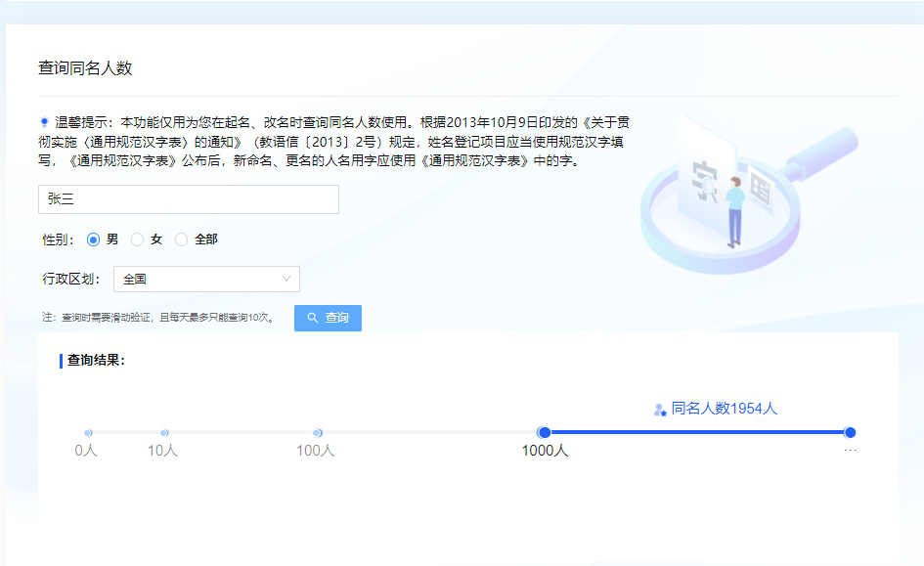The height and width of the screenshot is (566, 924).
Task: Click the lightbulb tip icon beside 温馨提示
Action: 44,122
